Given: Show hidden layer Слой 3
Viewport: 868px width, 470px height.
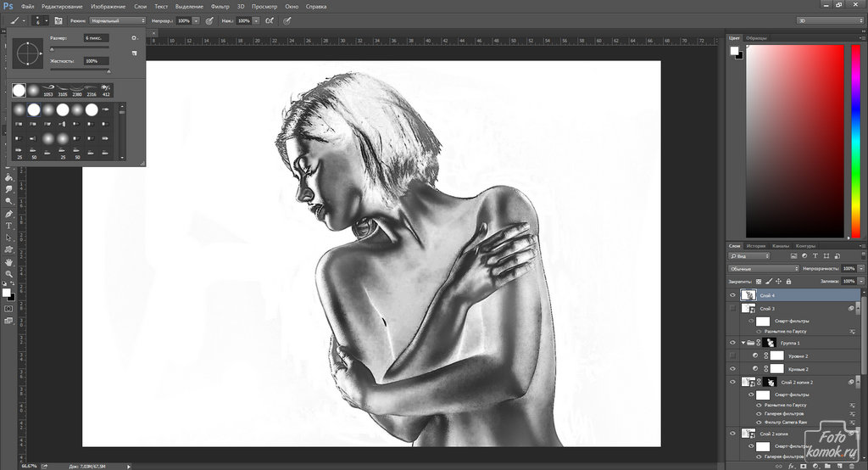Looking at the screenshot, I should click(734, 309).
